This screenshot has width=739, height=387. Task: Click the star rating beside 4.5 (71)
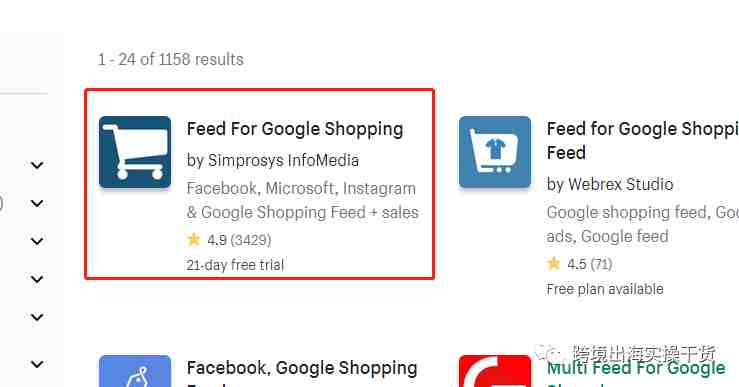(553, 263)
